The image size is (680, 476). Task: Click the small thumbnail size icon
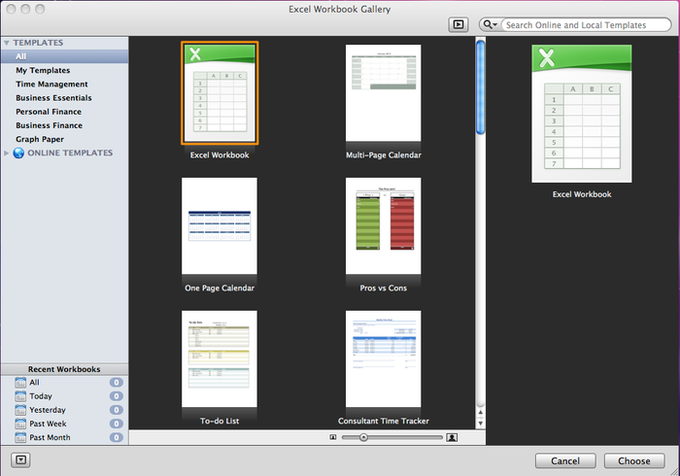click(x=333, y=437)
